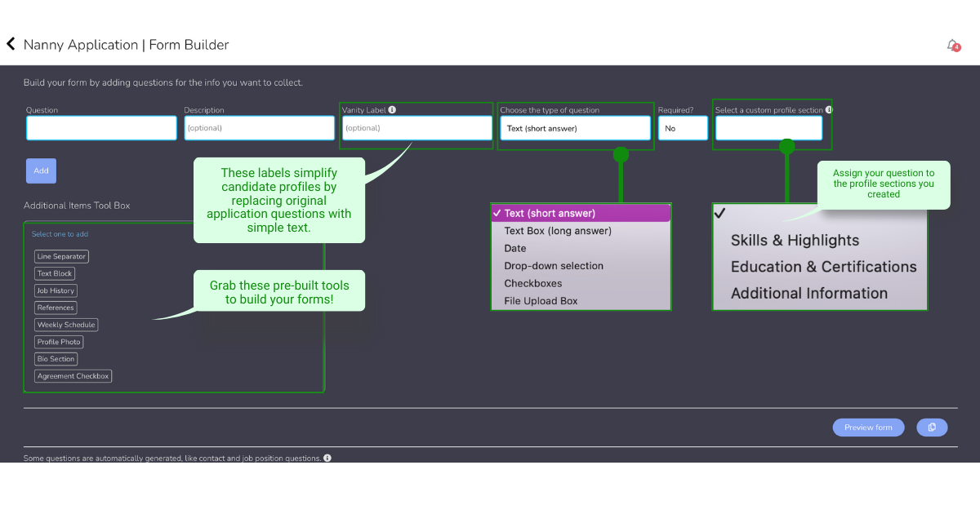Add the Agreement Checkbox tool

(x=73, y=376)
